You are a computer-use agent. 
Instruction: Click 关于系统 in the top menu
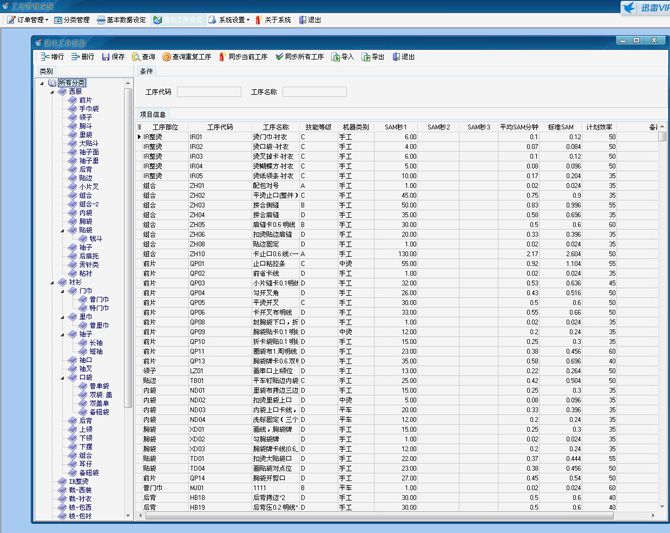[276, 20]
